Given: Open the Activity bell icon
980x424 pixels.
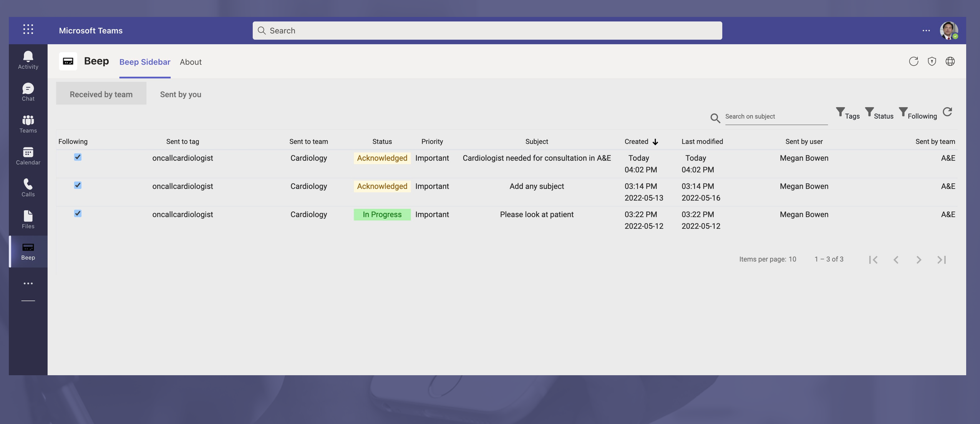Looking at the screenshot, I should point(28,60).
